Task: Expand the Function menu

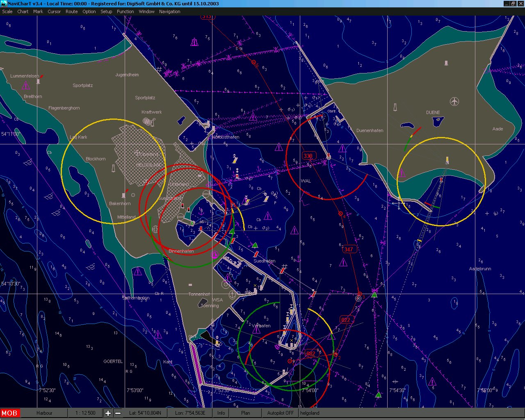Action: pyautogui.click(x=125, y=11)
